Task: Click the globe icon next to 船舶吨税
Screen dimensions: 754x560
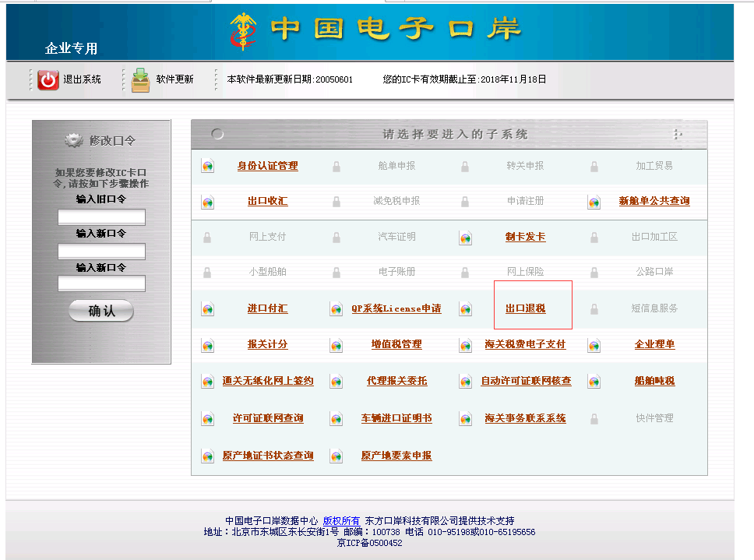Action: pos(594,382)
